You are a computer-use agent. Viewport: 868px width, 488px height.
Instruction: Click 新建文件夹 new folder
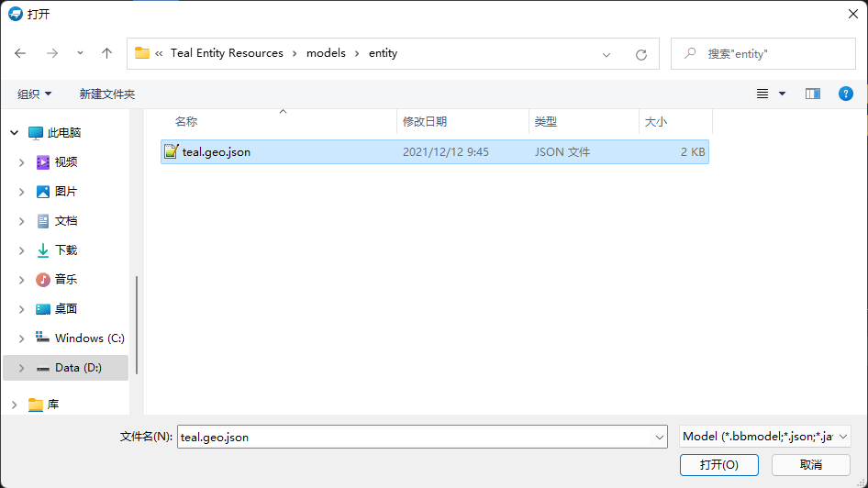pos(106,94)
